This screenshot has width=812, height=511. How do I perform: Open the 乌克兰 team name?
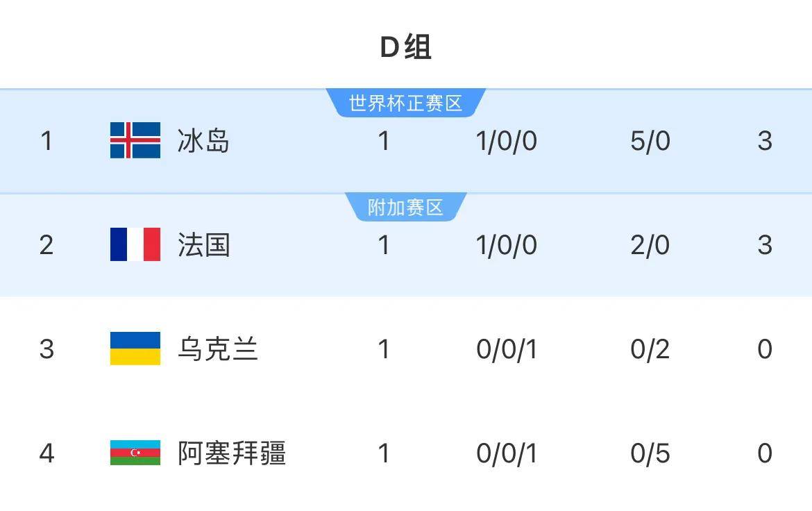(217, 349)
